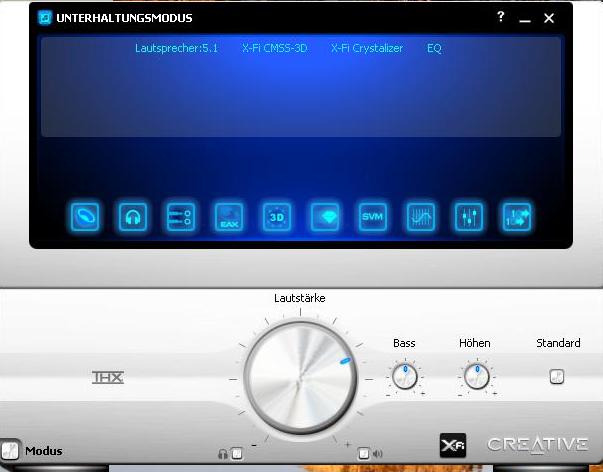
Task: Open the mixer faders icon
Action: (x=469, y=217)
